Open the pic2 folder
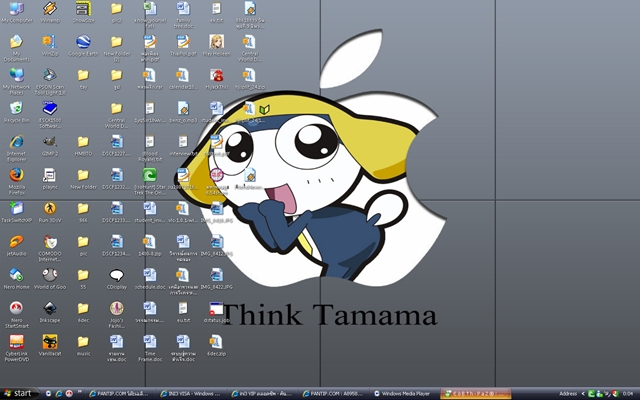The image size is (640, 400). coord(117,12)
